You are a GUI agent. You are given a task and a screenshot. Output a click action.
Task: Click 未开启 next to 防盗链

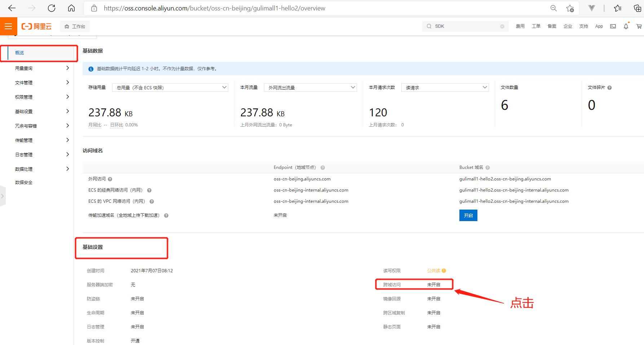point(137,299)
